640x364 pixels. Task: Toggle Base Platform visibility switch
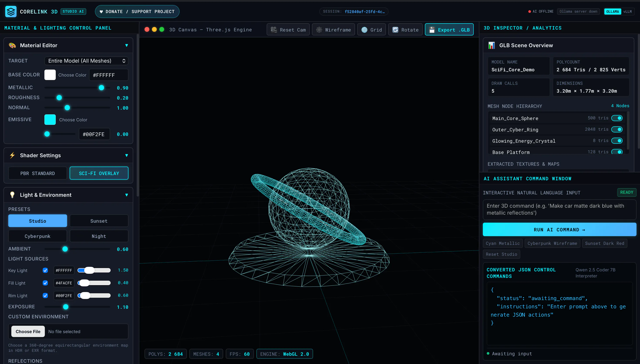coord(617,152)
